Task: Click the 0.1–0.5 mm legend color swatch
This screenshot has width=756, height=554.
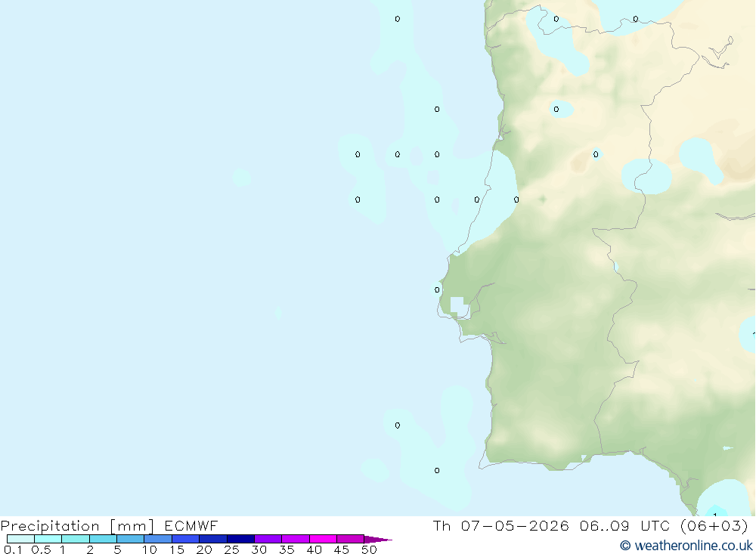Action: coord(20,539)
